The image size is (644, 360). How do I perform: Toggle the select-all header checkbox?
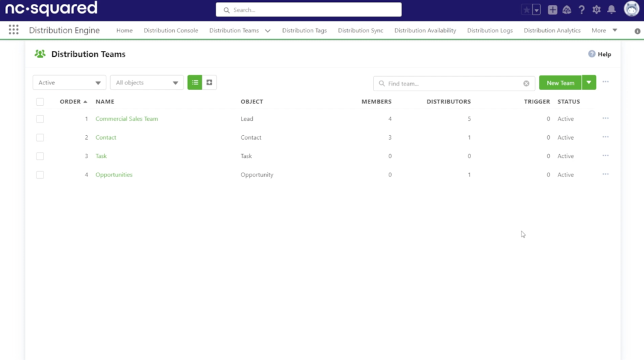coord(40,101)
